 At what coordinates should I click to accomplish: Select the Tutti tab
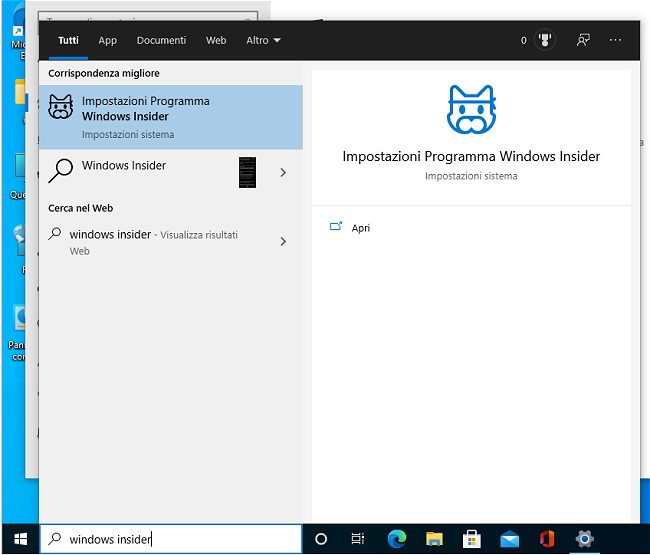(68, 40)
